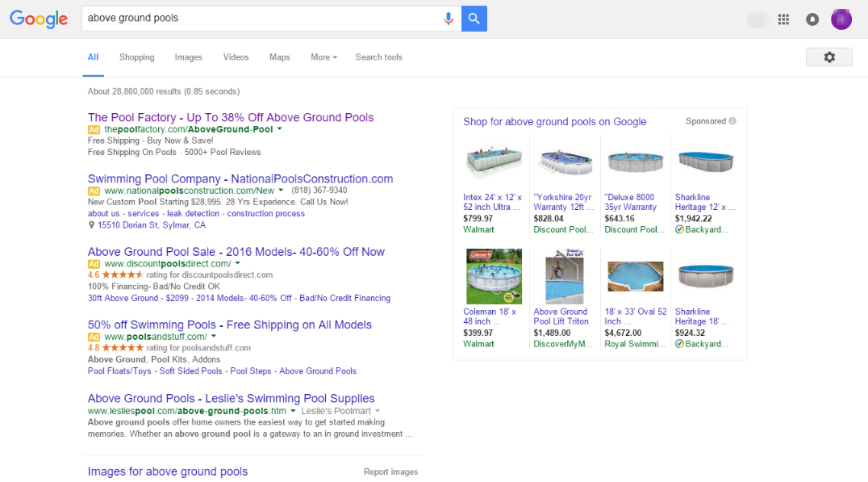
Task: Click the Sponsored info icon in shopping panel
Action: click(x=732, y=120)
